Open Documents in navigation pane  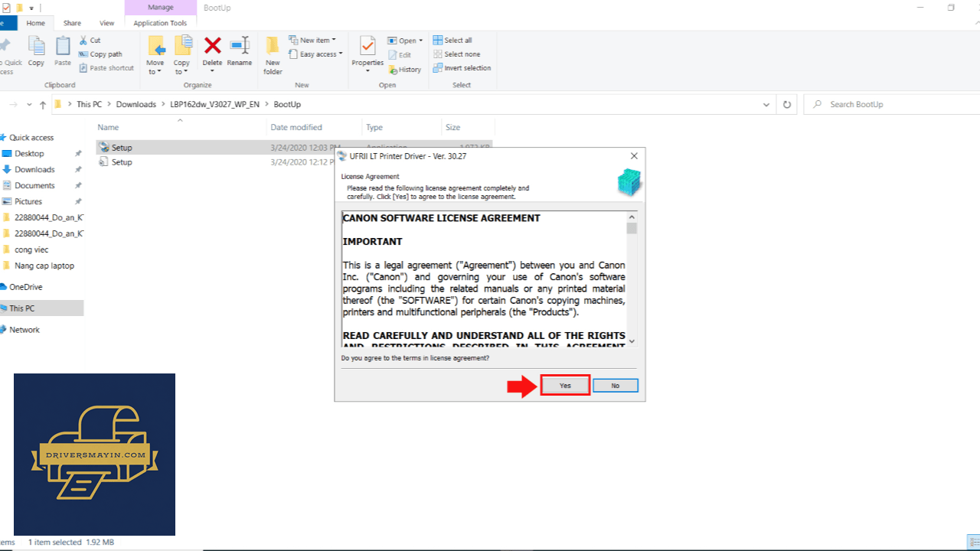34,186
